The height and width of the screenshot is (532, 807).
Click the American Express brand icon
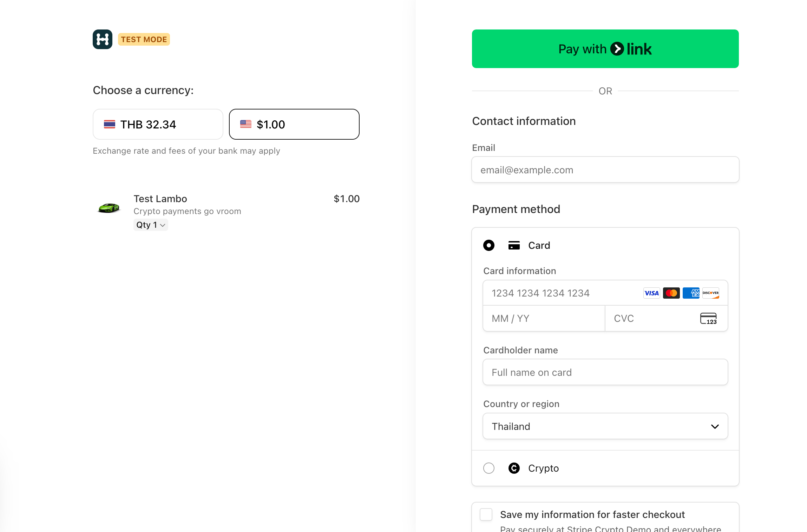coord(691,293)
